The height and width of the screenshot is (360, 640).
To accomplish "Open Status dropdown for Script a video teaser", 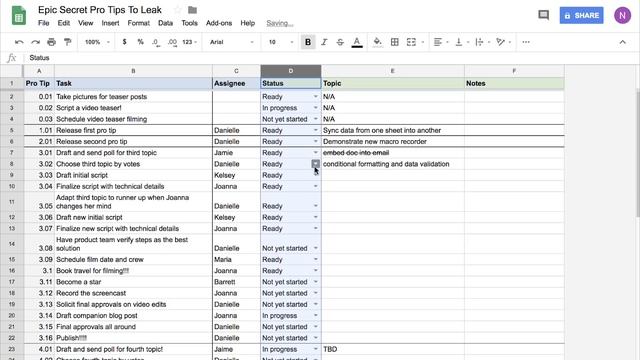I will (x=316, y=108).
